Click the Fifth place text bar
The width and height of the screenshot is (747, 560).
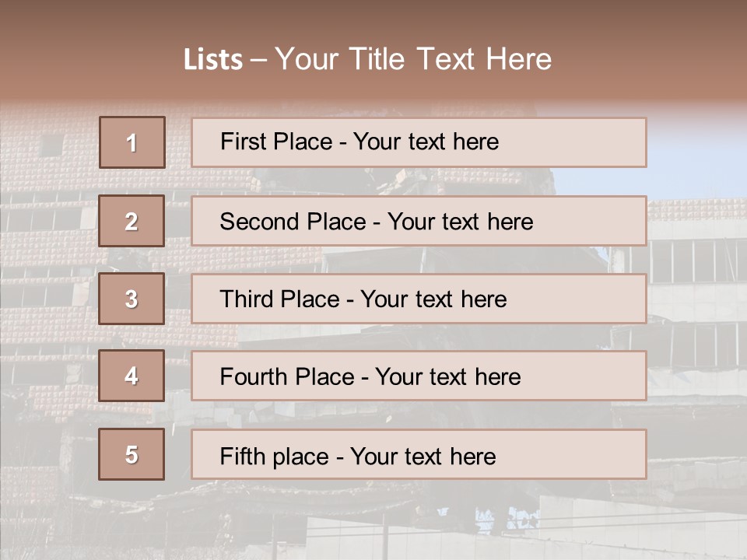(419, 454)
